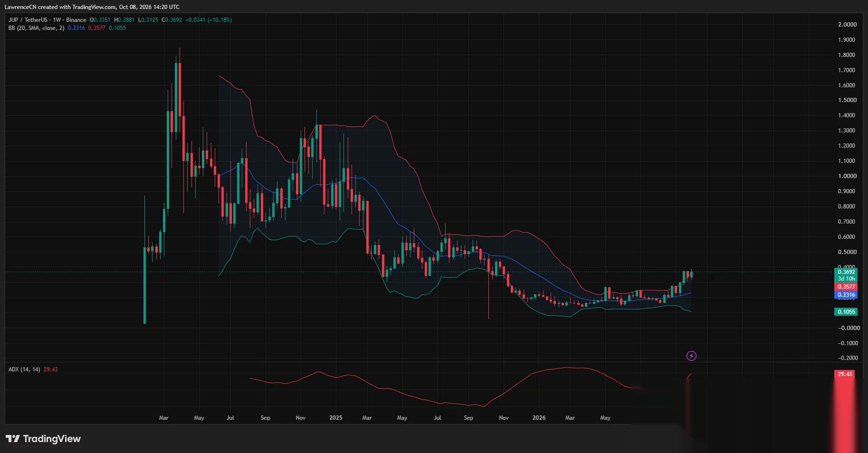868x453 pixels.
Task: Click the green 0.1055 value in BB legend
Action: (117, 28)
